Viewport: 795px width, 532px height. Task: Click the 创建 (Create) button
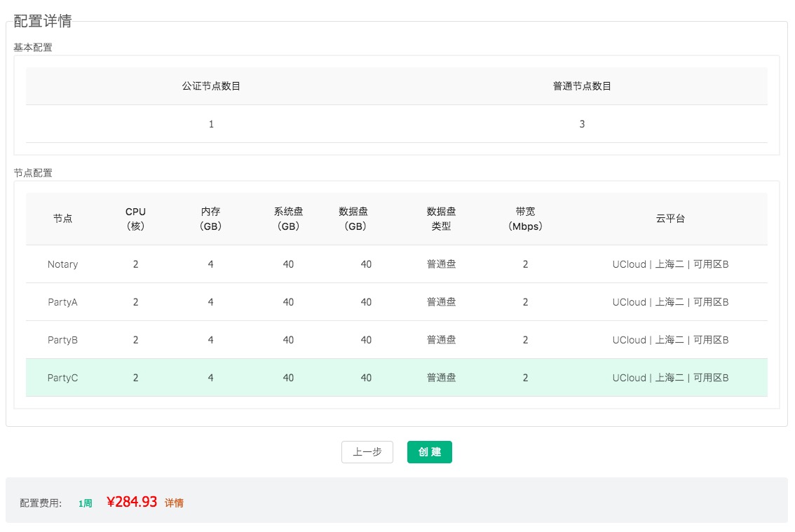coord(430,452)
